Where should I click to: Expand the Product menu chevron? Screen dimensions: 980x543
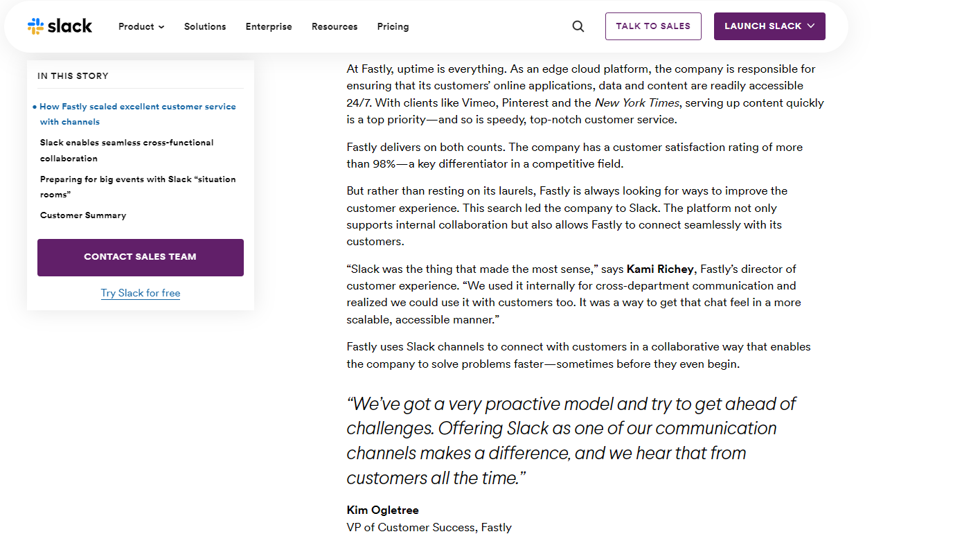[x=161, y=27]
